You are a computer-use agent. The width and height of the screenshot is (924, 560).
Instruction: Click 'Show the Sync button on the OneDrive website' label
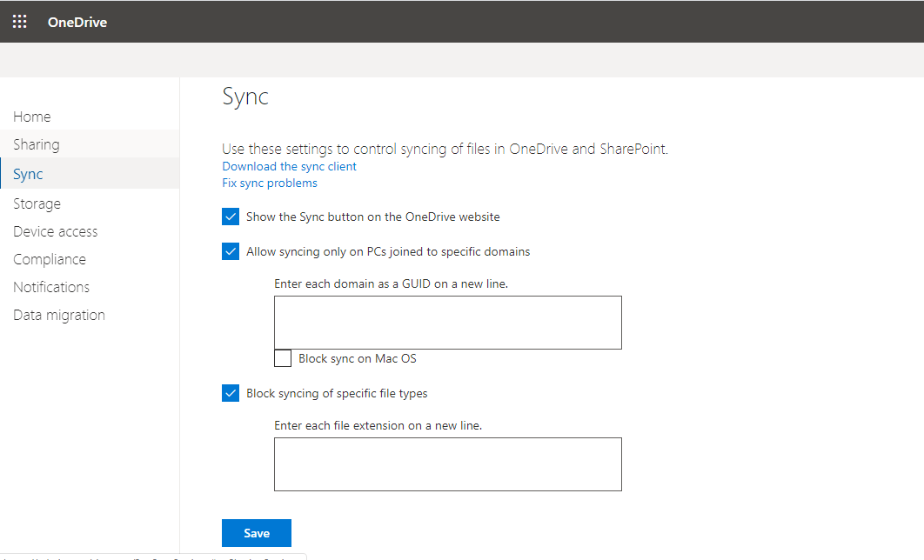373,217
